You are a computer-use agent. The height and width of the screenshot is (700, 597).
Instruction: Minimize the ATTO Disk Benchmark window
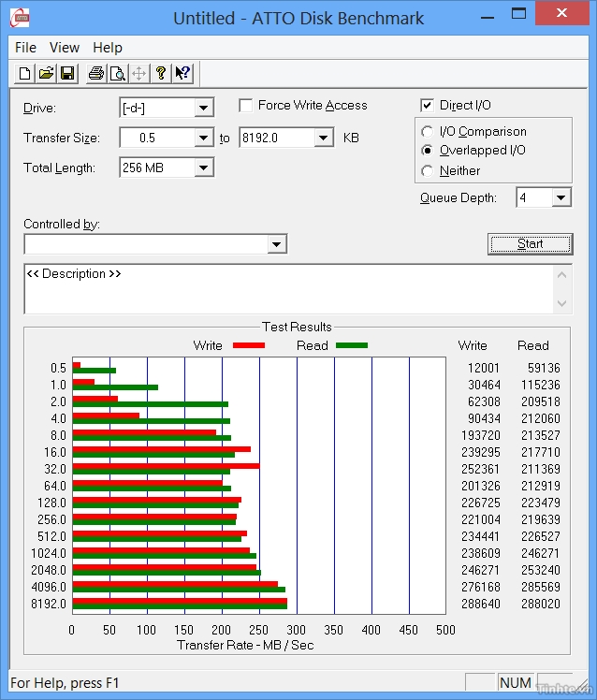488,16
